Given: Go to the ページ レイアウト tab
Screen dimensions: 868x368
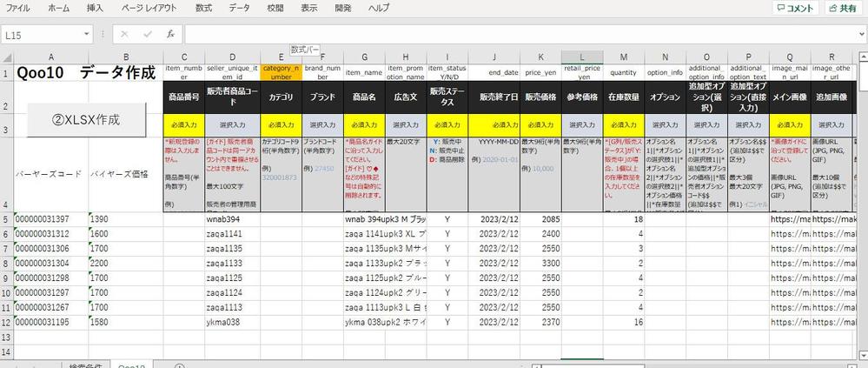Looking at the screenshot, I should [x=149, y=9].
